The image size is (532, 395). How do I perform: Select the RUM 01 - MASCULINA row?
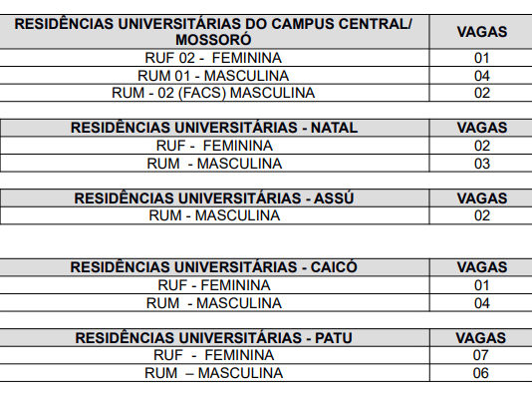pyautogui.click(x=266, y=76)
